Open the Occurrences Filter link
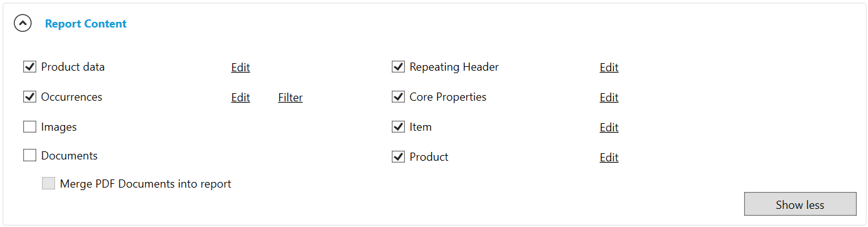The image size is (868, 227). pyautogui.click(x=290, y=98)
